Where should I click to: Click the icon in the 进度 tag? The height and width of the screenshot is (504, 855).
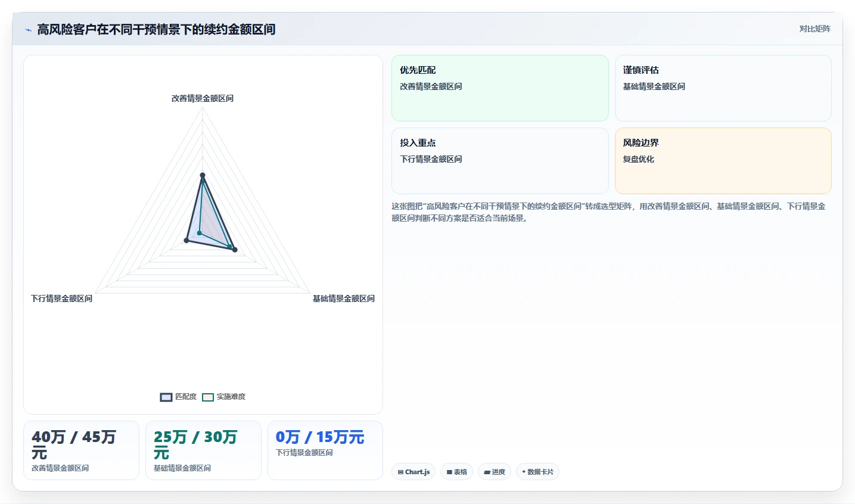point(487,472)
